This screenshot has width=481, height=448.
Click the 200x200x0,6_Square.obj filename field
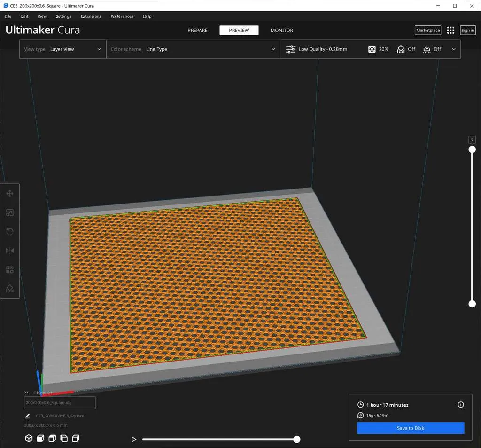click(59, 402)
